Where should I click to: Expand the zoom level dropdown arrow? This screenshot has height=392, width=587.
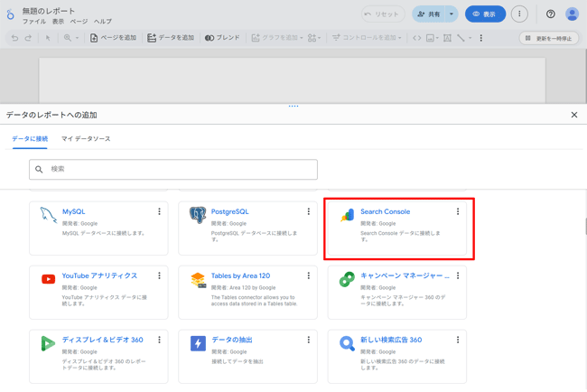77,38
